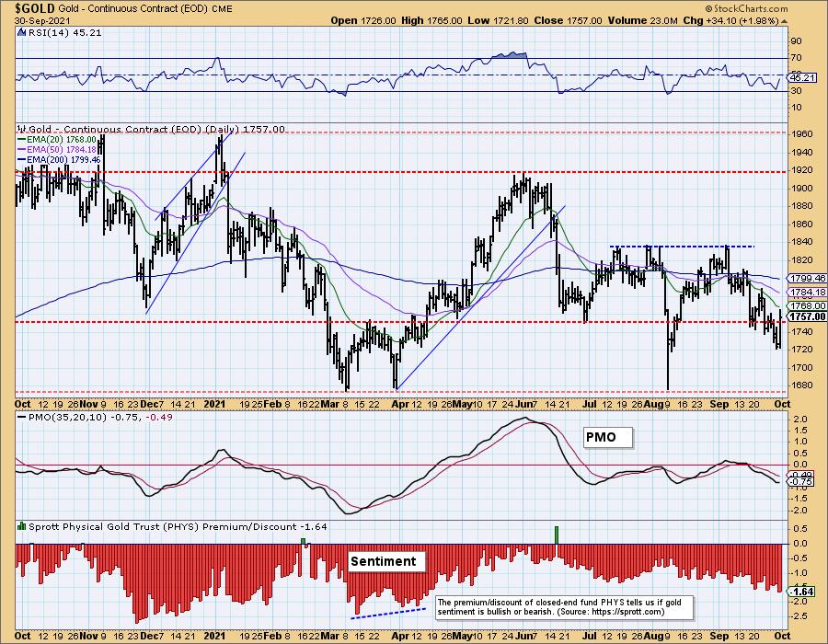Image resolution: width=828 pixels, height=644 pixels.
Task: Click the 1768.00 price tag on right axis
Action: (x=808, y=305)
